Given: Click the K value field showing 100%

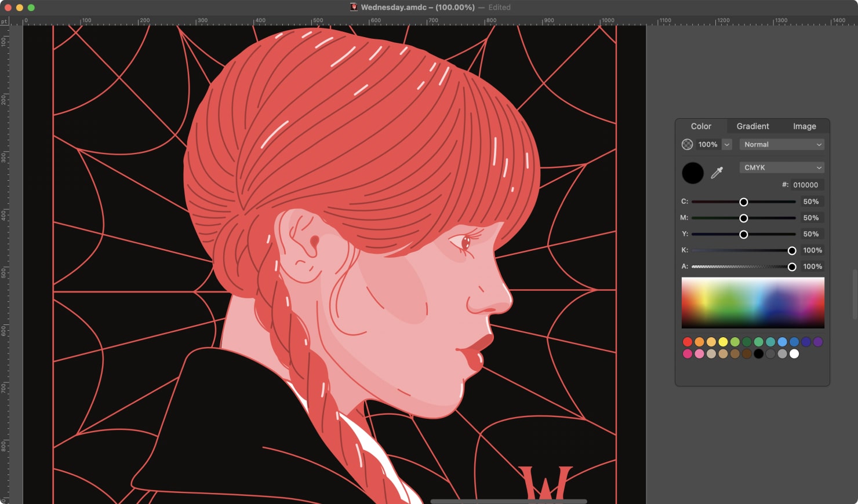Looking at the screenshot, I should pyautogui.click(x=812, y=250).
